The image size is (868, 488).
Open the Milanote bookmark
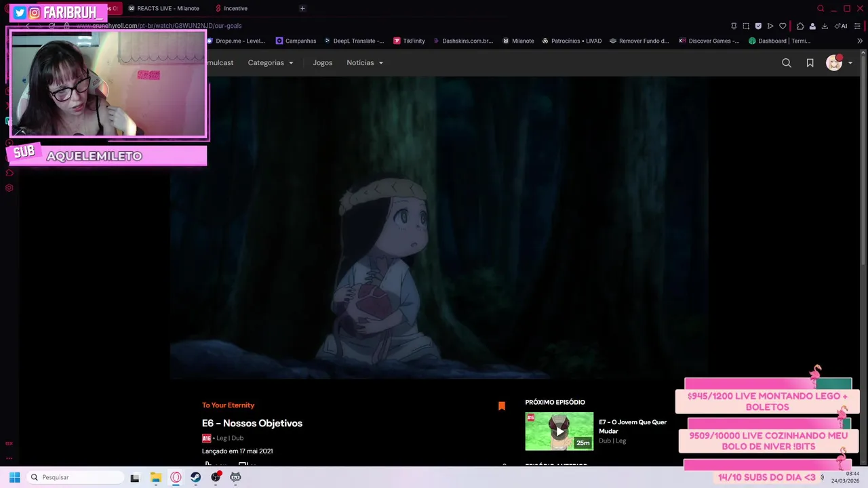[518, 41]
